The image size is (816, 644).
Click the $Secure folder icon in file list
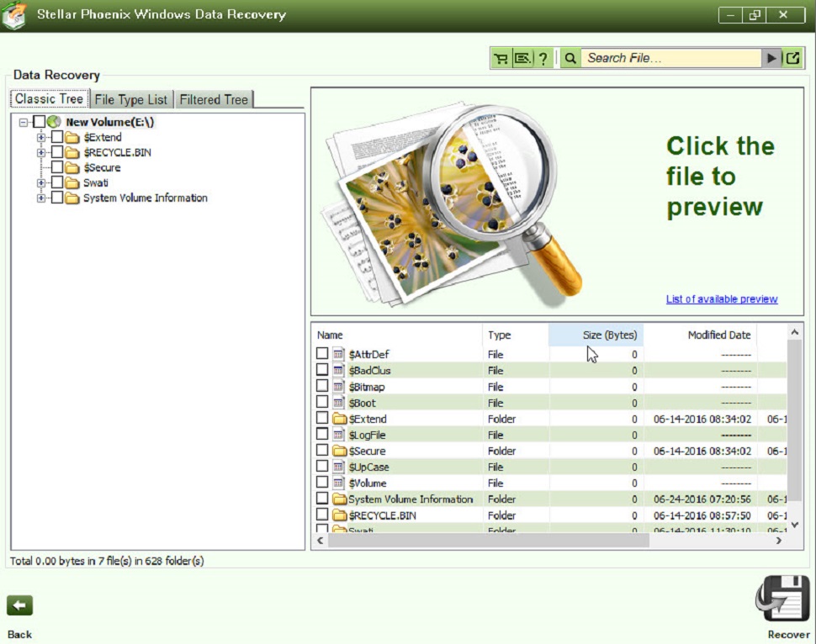click(339, 451)
